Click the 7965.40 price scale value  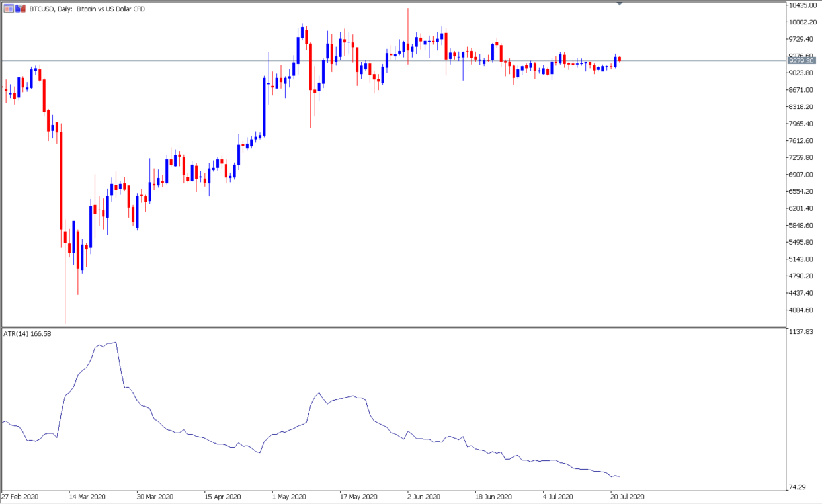(801, 124)
